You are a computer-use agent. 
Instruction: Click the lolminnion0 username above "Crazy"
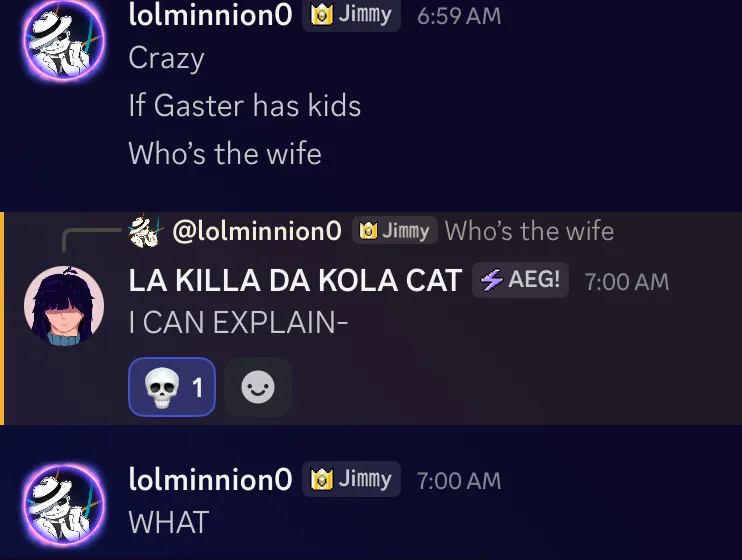coord(210,16)
